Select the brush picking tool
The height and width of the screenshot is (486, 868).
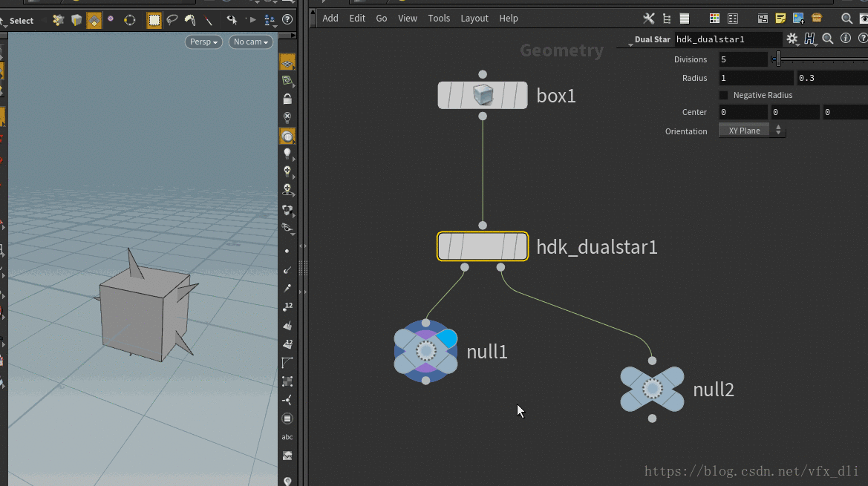coord(190,21)
